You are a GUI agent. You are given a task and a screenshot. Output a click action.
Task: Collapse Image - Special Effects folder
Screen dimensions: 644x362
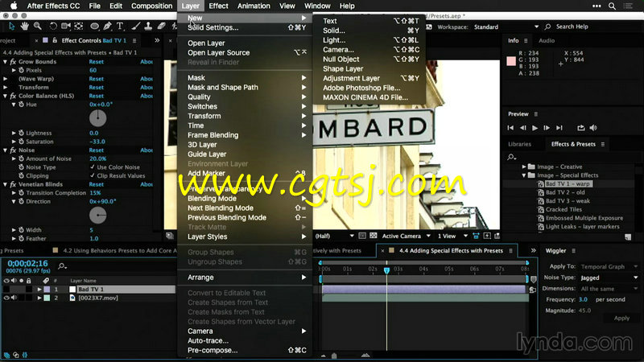coord(524,175)
